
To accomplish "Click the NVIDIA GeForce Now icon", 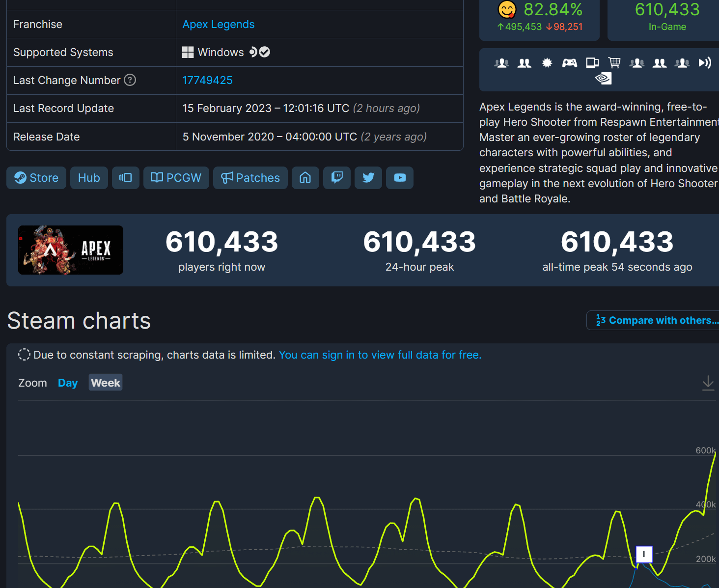I will coord(604,79).
